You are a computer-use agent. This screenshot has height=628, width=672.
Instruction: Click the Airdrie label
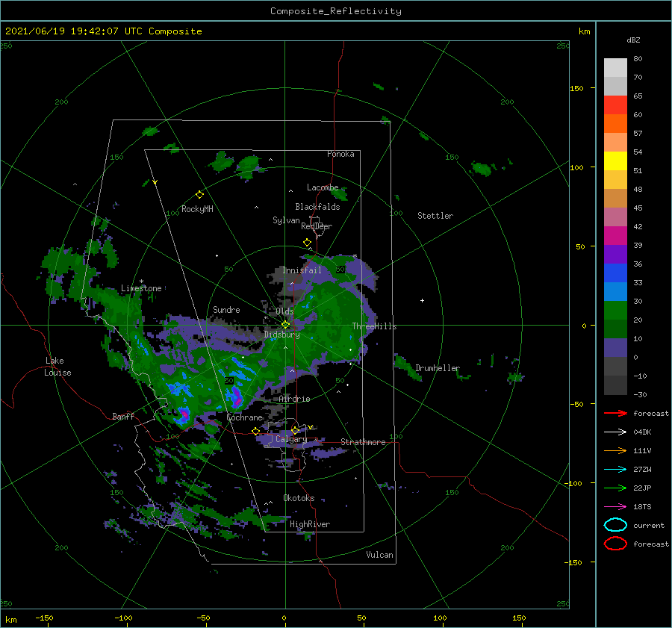pos(294,399)
